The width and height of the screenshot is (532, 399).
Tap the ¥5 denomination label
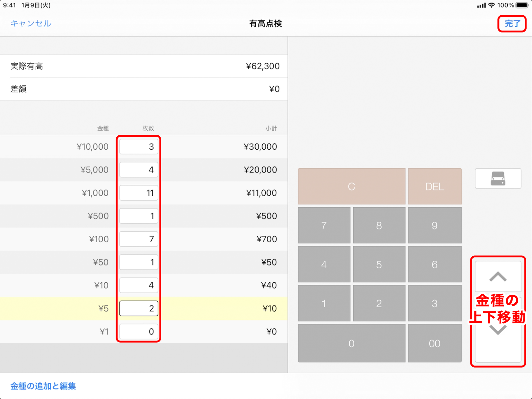coord(103,309)
